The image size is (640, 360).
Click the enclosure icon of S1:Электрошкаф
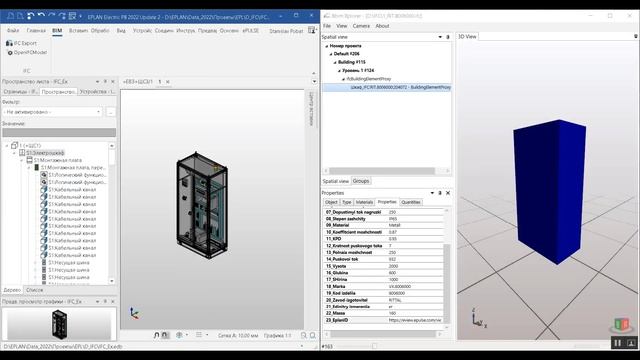[x=22, y=153]
